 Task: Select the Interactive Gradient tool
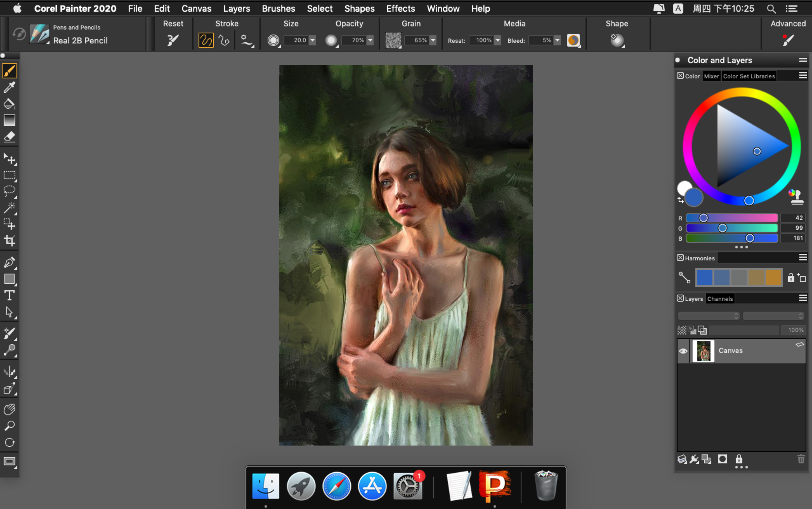(10, 120)
